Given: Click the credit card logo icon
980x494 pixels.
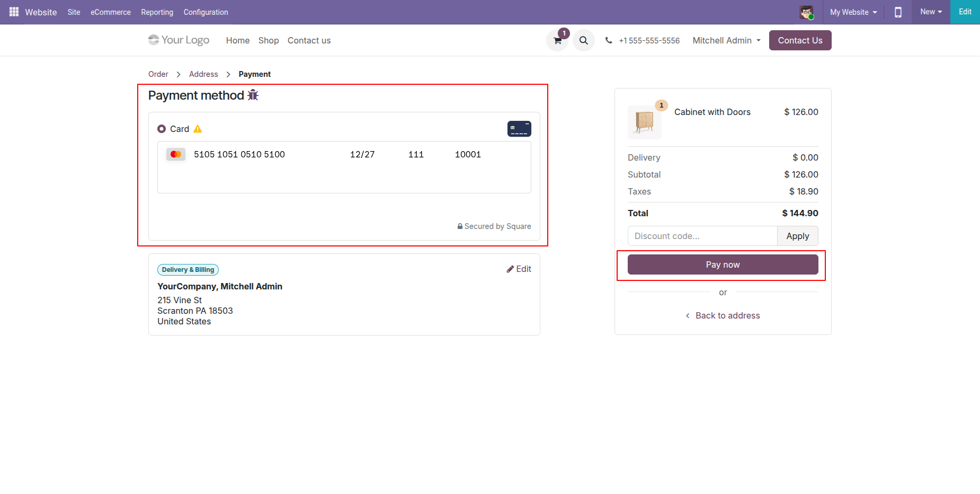Looking at the screenshot, I should 519,129.
